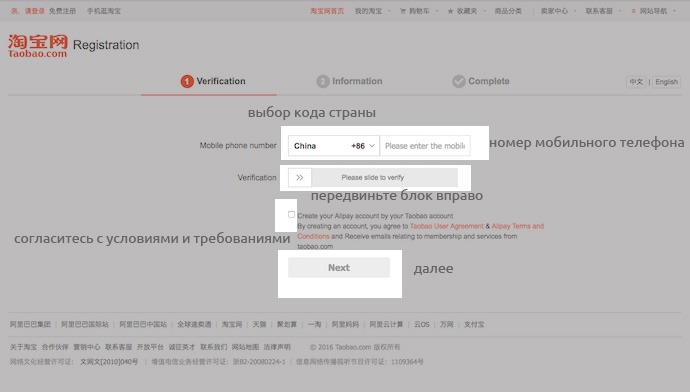Viewport: 690px width, 392px height.
Task: Expand the 购物车 dropdown arrow
Action: pos(437,11)
